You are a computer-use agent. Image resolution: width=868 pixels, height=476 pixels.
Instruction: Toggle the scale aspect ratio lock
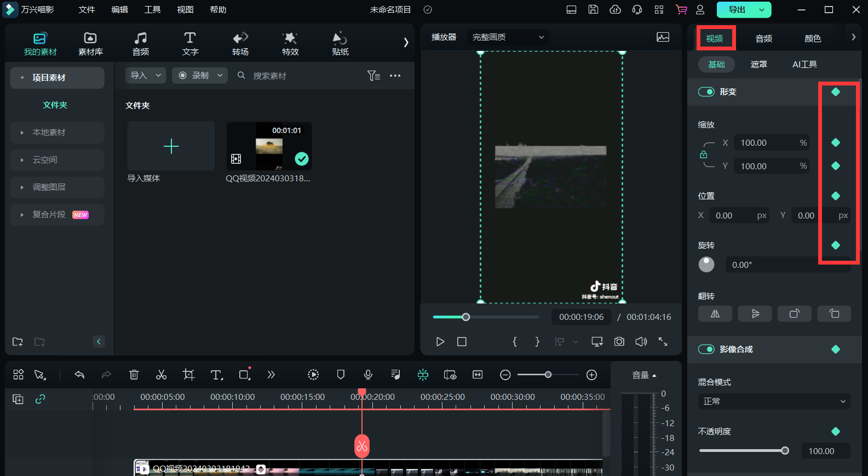pos(704,155)
